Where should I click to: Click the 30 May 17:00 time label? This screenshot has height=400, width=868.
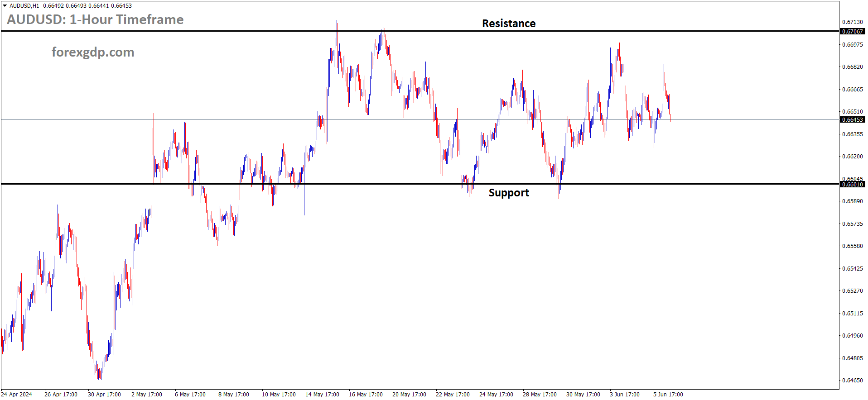coord(583,395)
